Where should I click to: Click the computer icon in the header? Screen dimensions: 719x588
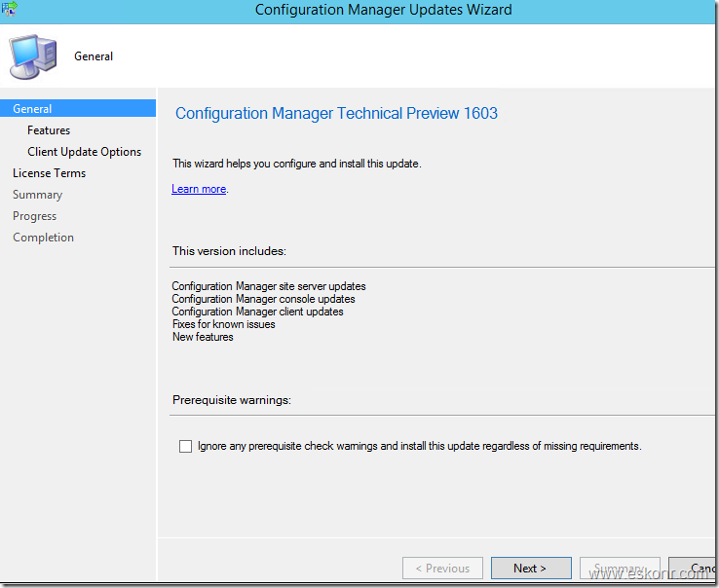click(35, 57)
